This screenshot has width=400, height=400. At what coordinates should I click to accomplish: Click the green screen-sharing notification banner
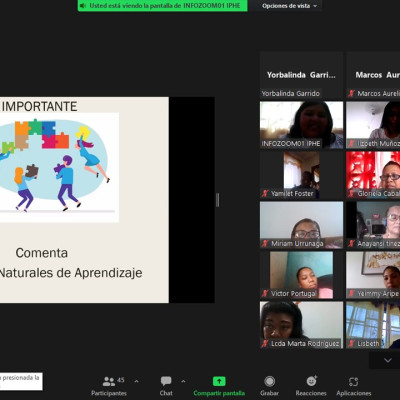(x=163, y=6)
